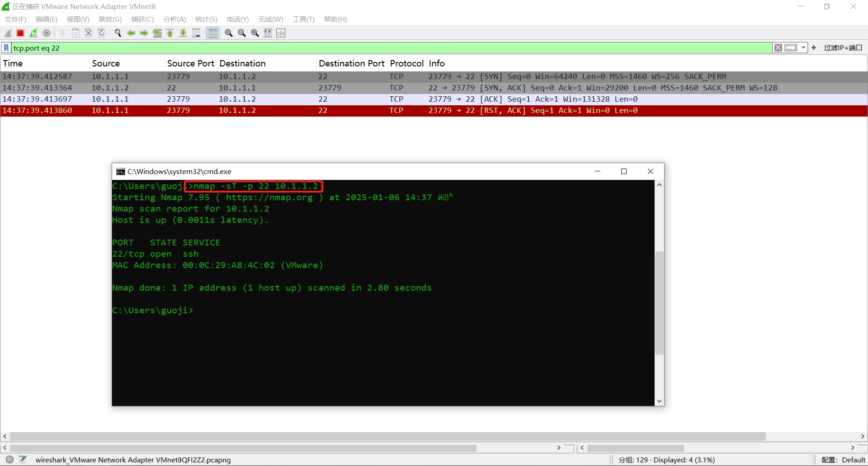Open find packet magnifier tool
The width and height of the screenshot is (868, 466).
(x=118, y=33)
